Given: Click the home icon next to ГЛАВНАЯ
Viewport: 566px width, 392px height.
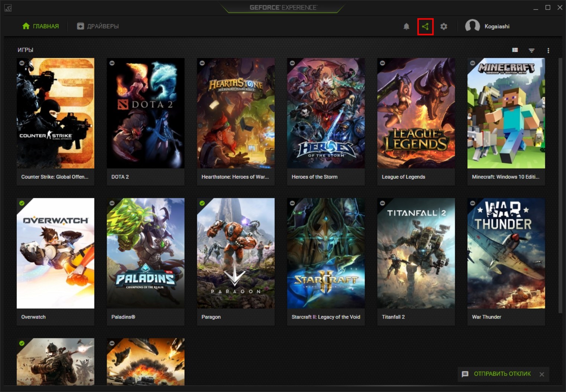Looking at the screenshot, I should [26, 26].
